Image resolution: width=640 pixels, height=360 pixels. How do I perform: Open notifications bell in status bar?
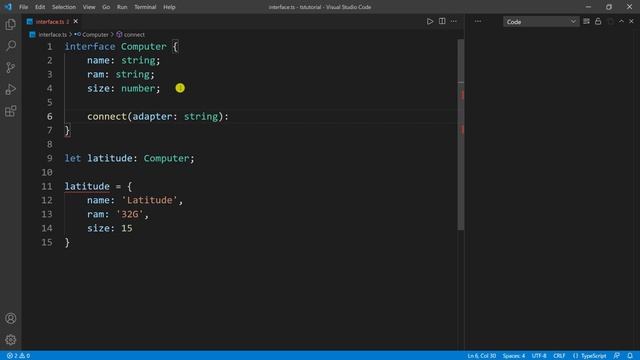point(630,356)
